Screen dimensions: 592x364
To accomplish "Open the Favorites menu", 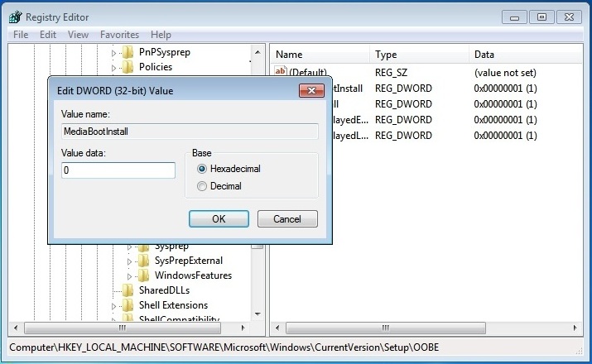I will tap(119, 35).
